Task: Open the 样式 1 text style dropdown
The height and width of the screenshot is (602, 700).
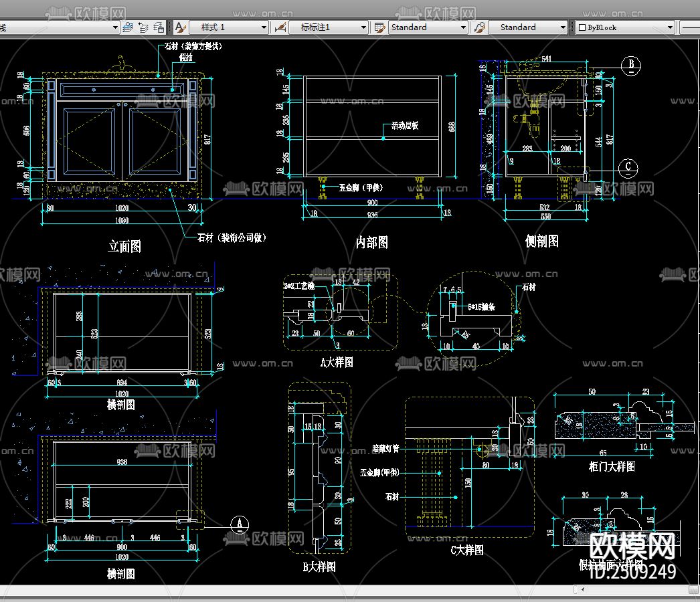Action: [x=229, y=27]
